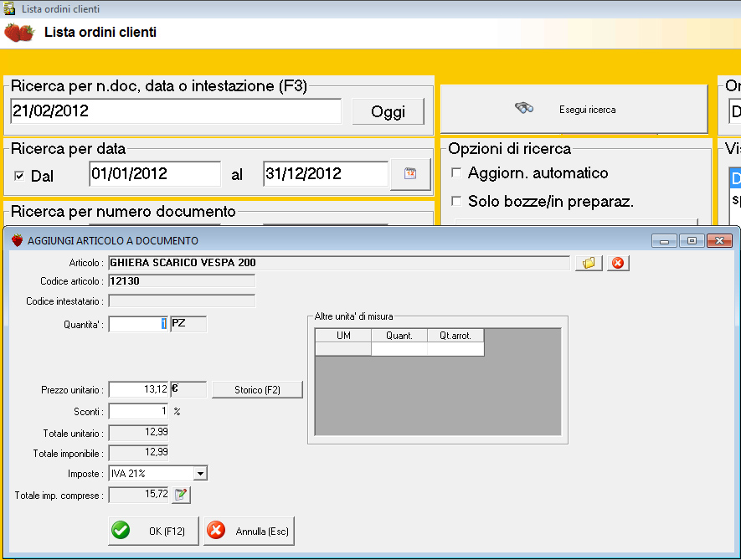Click the Totale imp. comprese value 15,72
The width and height of the screenshot is (741, 560).
pyautogui.click(x=138, y=495)
